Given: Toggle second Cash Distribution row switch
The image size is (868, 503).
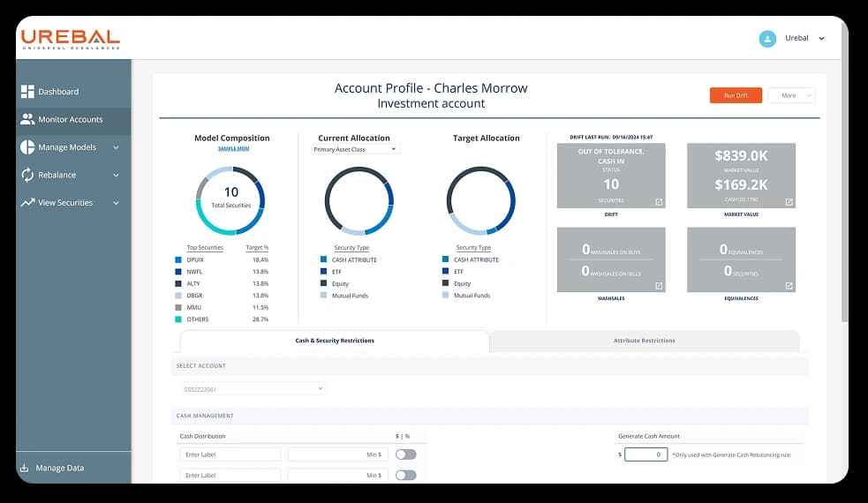Looking at the screenshot, I should 406,475.
